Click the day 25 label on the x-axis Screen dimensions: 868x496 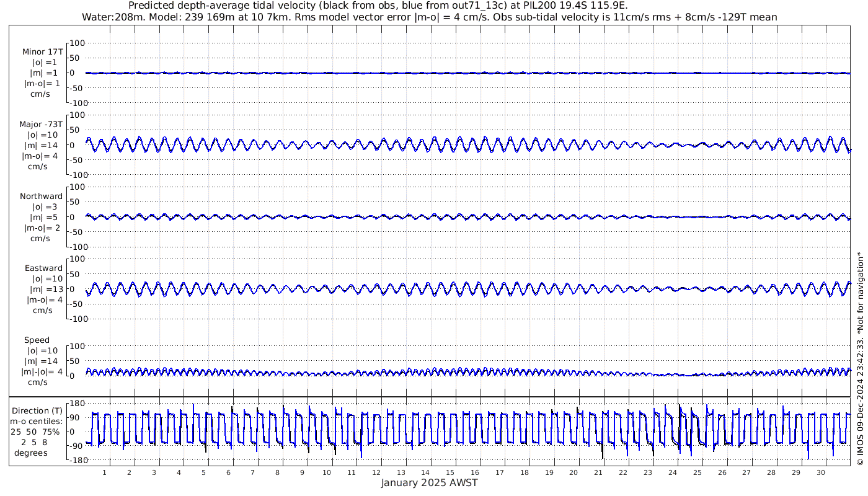coord(697,472)
